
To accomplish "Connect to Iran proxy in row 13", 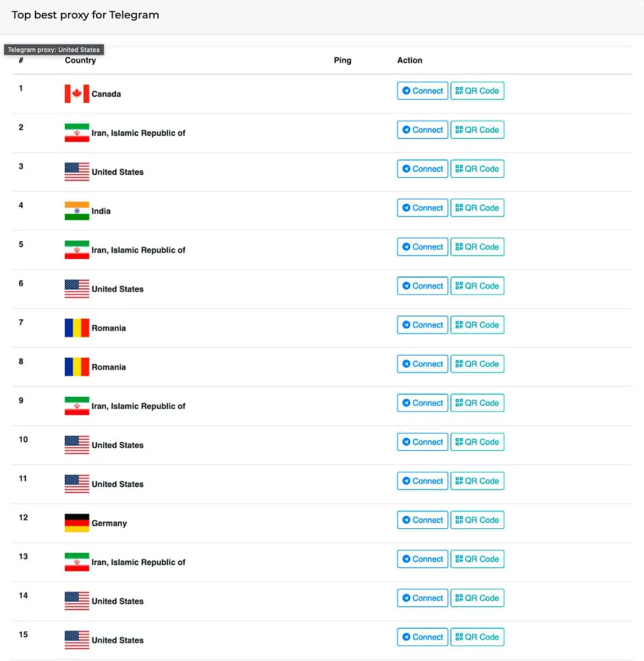I will (422, 559).
